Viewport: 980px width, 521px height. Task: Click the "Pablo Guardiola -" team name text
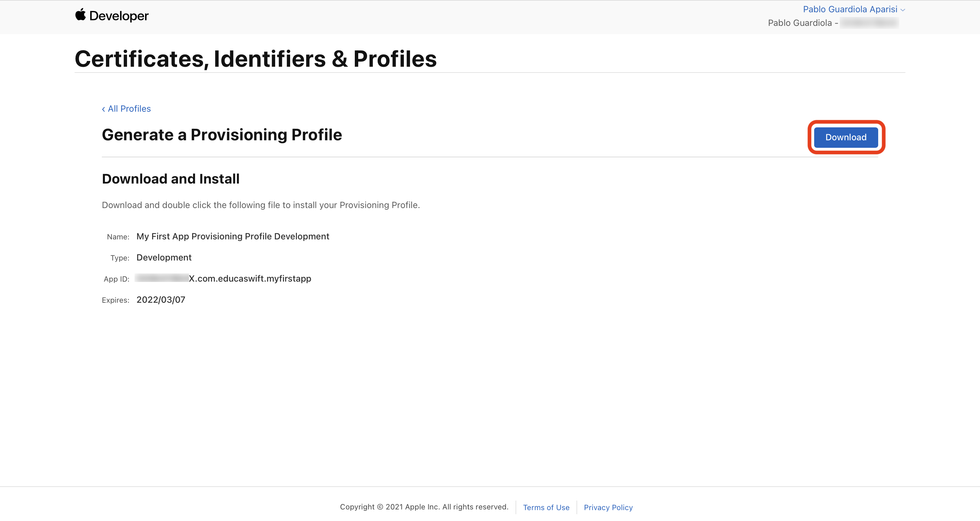[x=802, y=23]
